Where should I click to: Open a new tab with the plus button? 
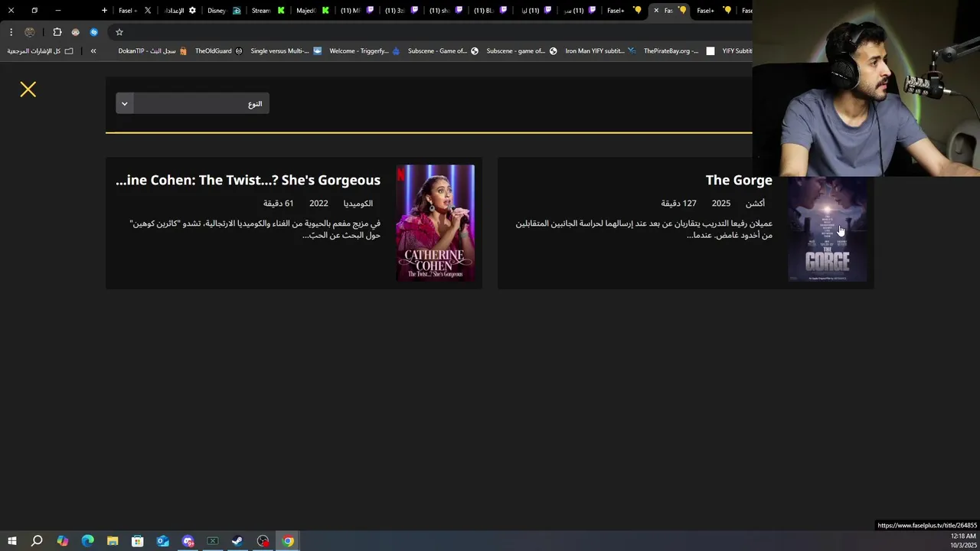tap(105, 11)
